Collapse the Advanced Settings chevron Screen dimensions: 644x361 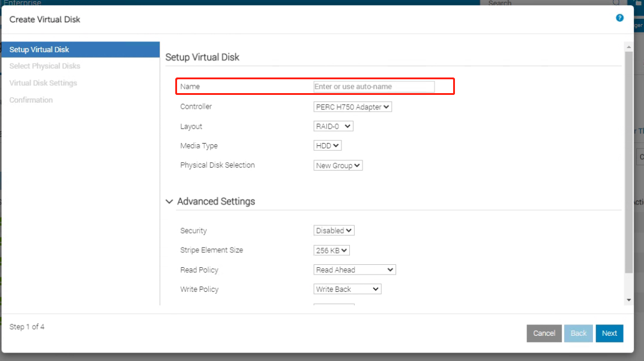click(x=170, y=202)
